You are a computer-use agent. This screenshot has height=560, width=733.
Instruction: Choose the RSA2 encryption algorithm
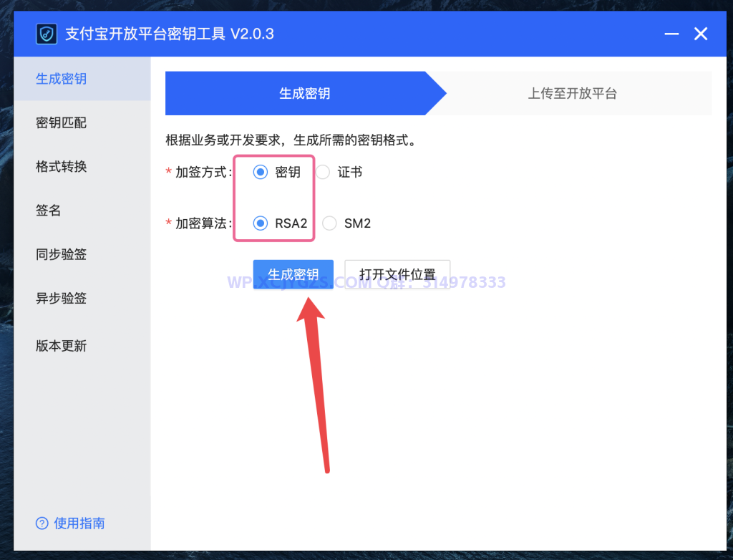point(261,223)
